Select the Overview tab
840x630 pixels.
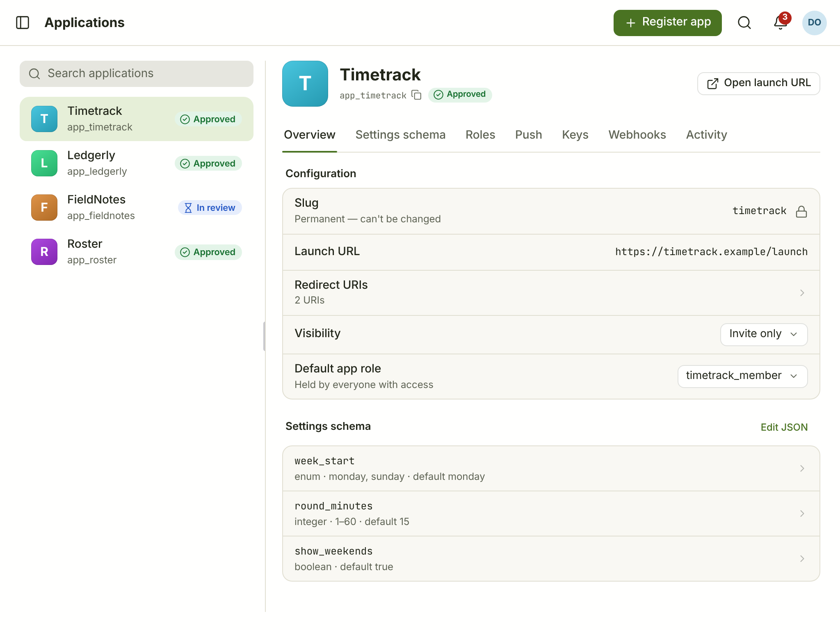coord(310,135)
